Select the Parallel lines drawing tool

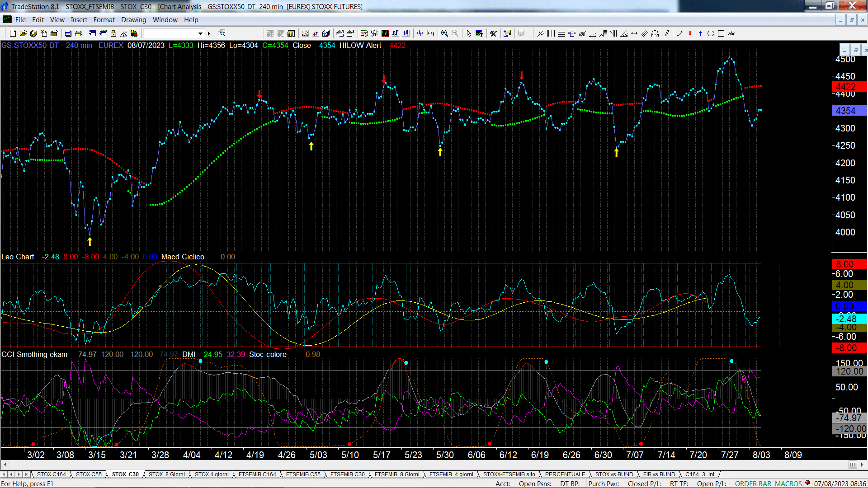click(x=645, y=33)
